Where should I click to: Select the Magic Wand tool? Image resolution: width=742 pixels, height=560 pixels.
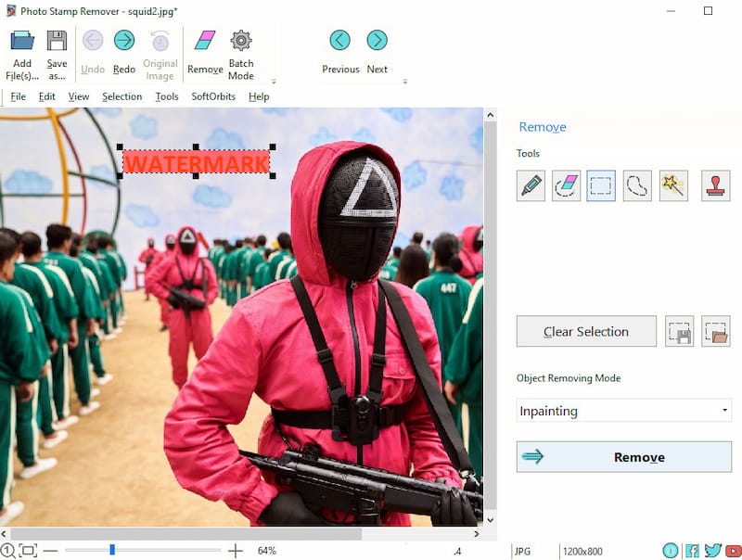click(x=673, y=185)
